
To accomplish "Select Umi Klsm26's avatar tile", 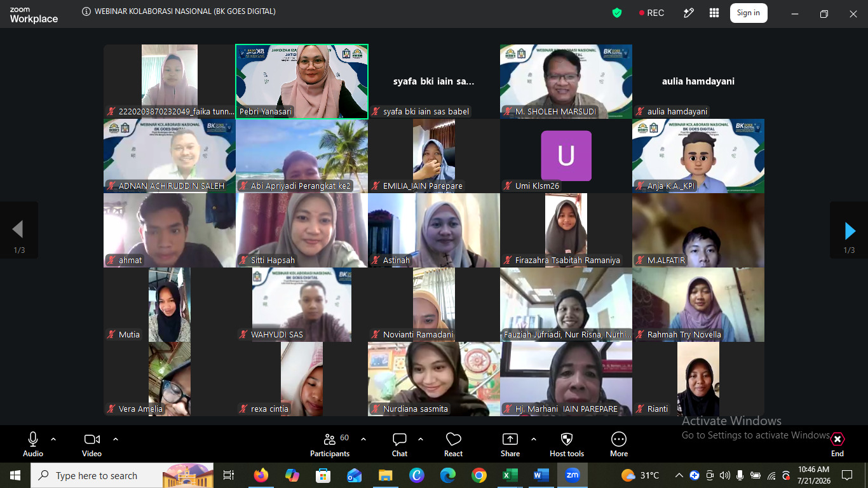I will (566, 156).
